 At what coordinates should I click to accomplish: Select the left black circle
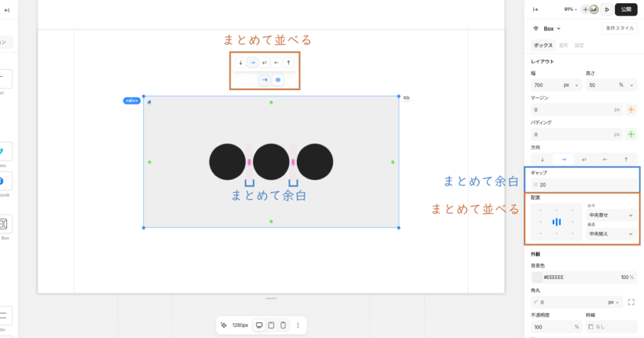click(228, 162)
